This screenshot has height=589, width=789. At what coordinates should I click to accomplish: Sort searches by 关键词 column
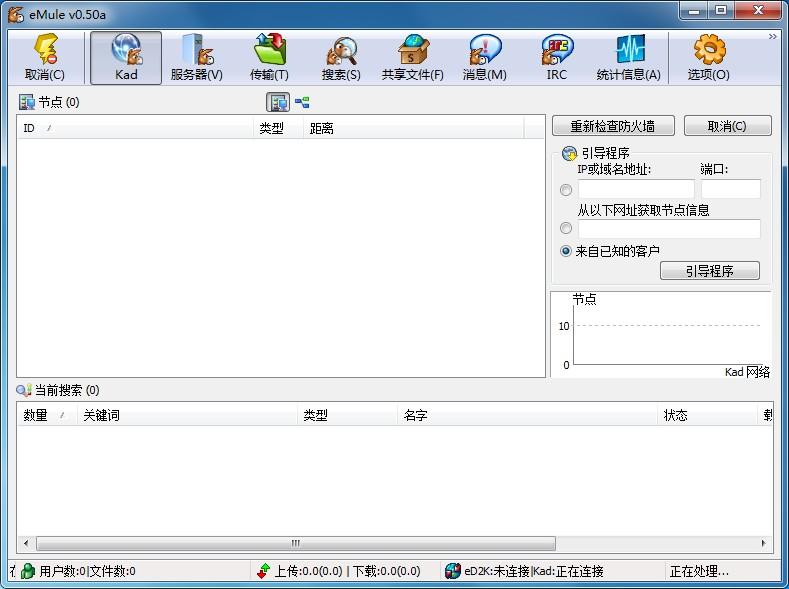[x=187, y=415]
